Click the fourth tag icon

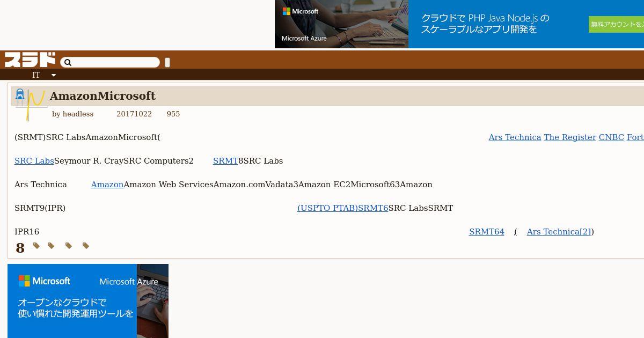(86, 246)
